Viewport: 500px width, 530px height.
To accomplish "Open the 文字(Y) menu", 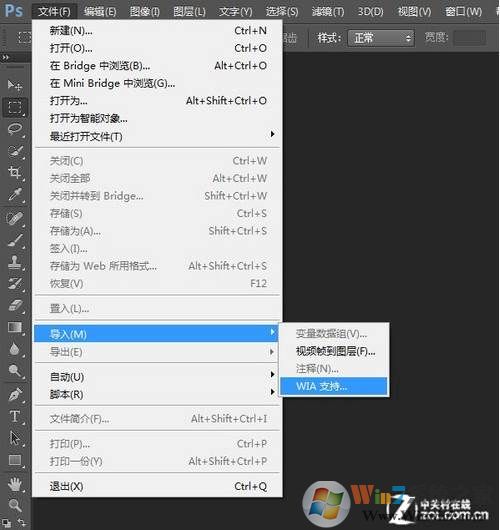I will [x=235, y=12].
